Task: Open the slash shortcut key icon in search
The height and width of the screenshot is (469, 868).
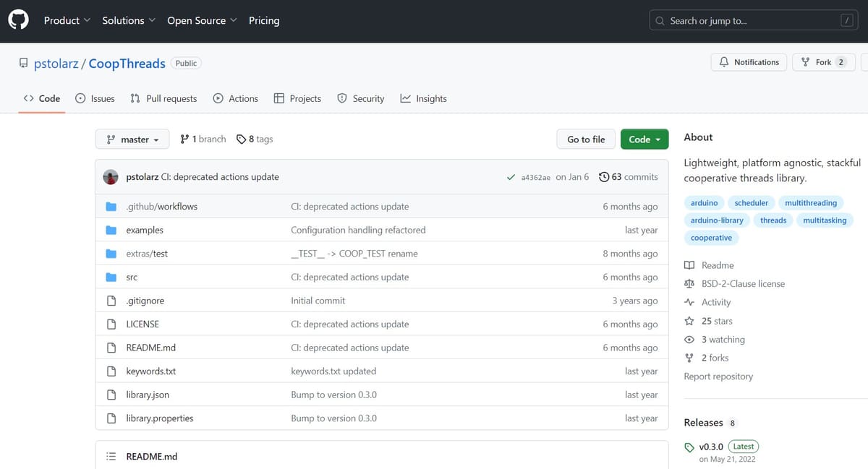Action: [x=847, y=21]
